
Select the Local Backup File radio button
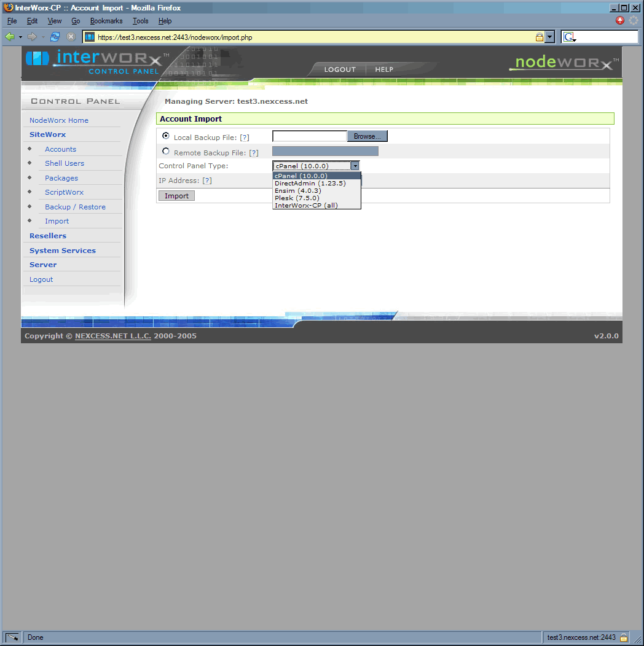[166, 136]
